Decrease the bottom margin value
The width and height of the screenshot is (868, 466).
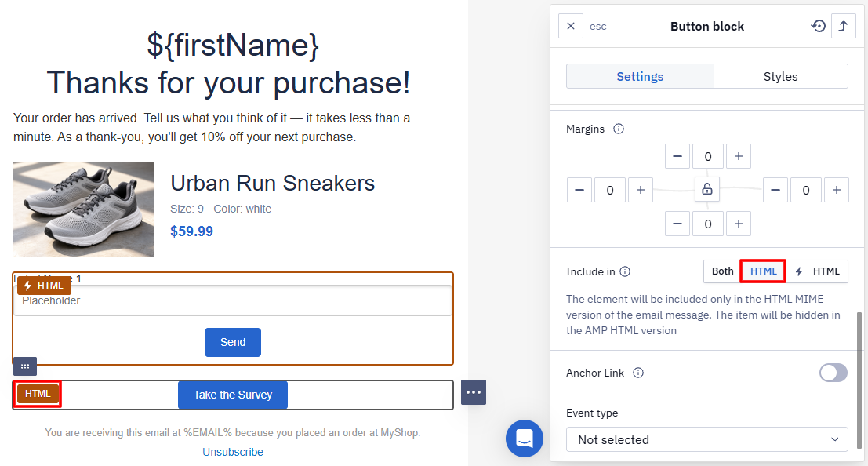click(677, 224)
